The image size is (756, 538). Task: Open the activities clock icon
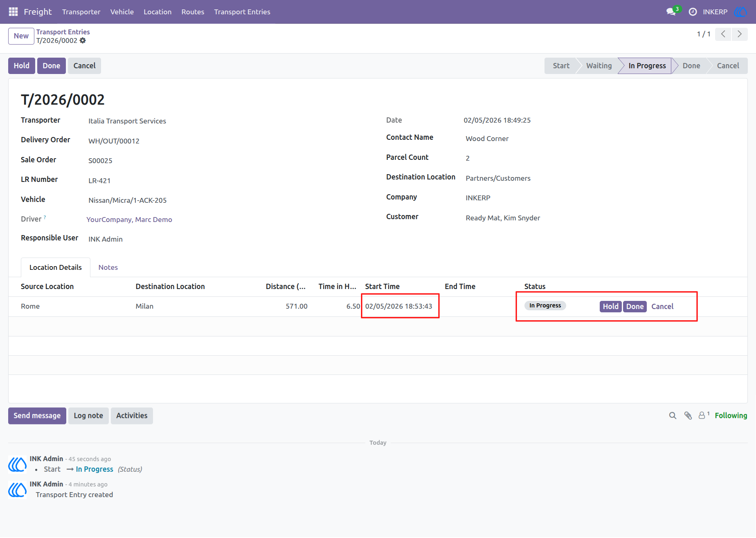[693, 12]
